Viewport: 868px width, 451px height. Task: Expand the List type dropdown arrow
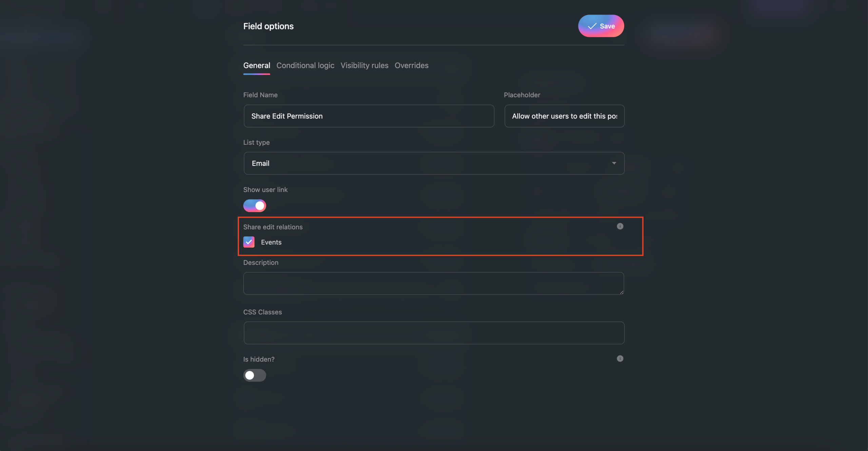point(614,163)
